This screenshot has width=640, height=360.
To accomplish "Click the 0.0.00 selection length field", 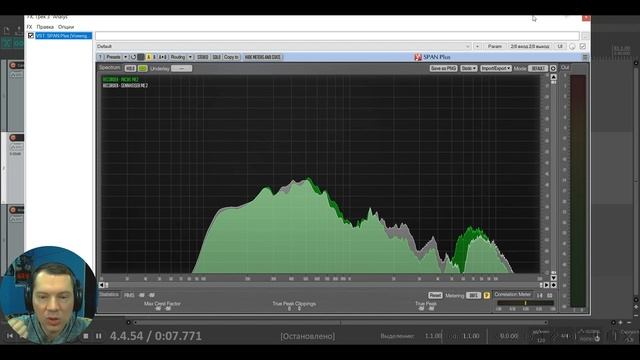I will tap(508, 336).
